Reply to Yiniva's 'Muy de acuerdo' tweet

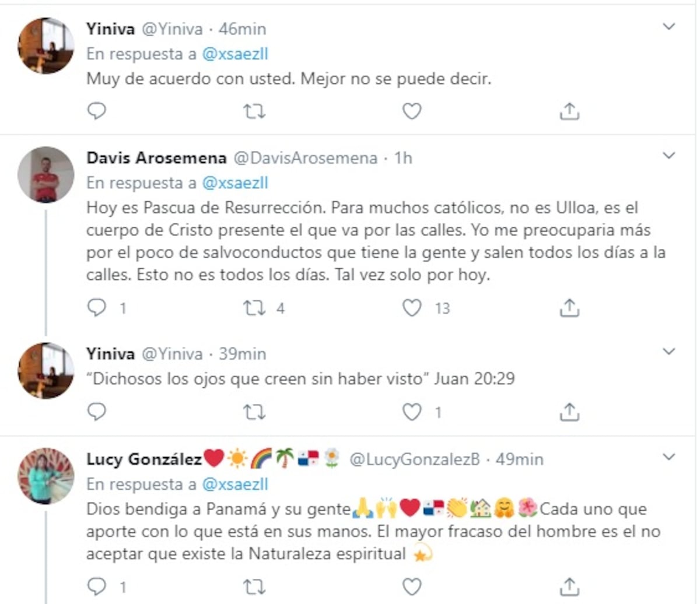click(96, 111)
